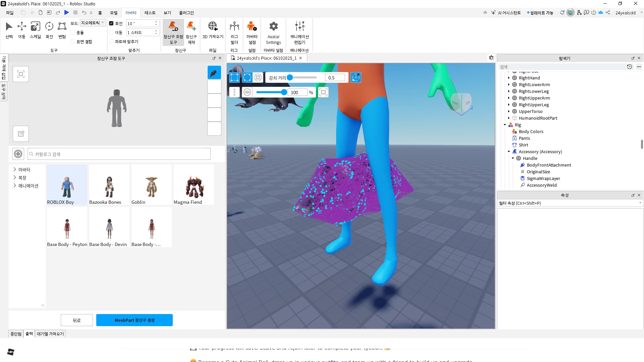The height and width of the screenshot is (362, 644).
Task: Collapse the Handle tree node
Action: (513, 158)
